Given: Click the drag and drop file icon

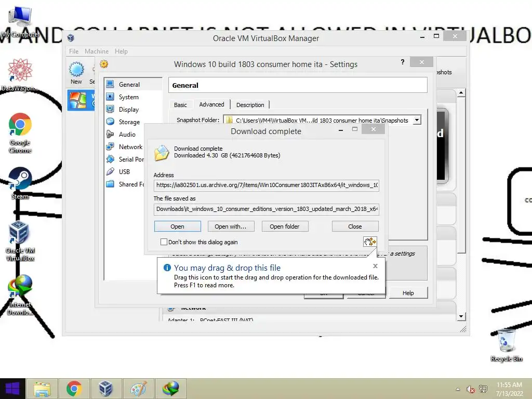Looking at the screenshot, I should point(370,242).
